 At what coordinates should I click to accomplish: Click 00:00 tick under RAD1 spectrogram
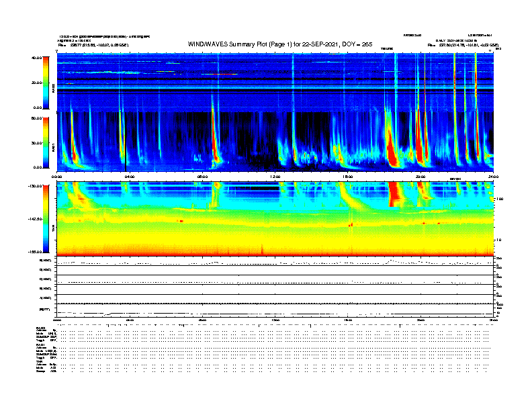[56, 177]
